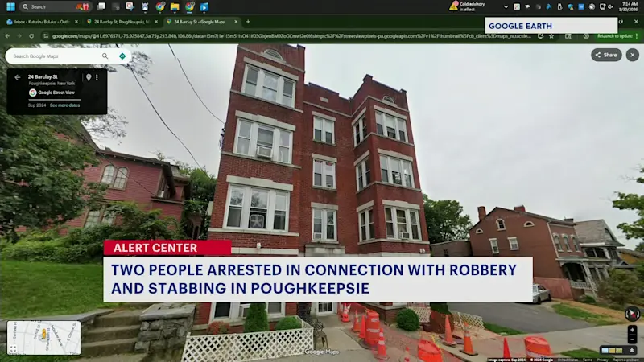Click the Google Maps directions icon
Viewport: 644px width, 362px height.
122,56
